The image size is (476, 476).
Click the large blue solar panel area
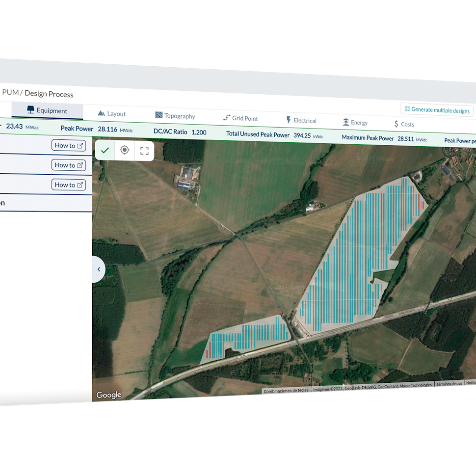pyautogui.click(x=353, y=260)
